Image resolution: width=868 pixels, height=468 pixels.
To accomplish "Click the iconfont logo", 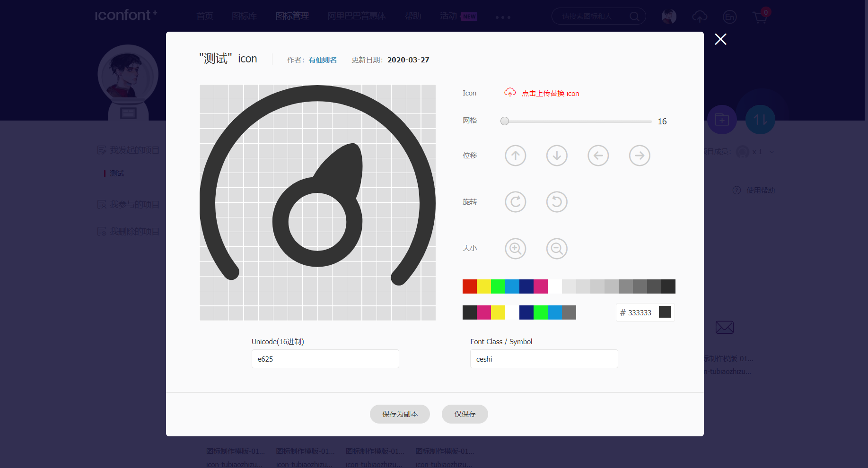I will [x=126, y=15].
